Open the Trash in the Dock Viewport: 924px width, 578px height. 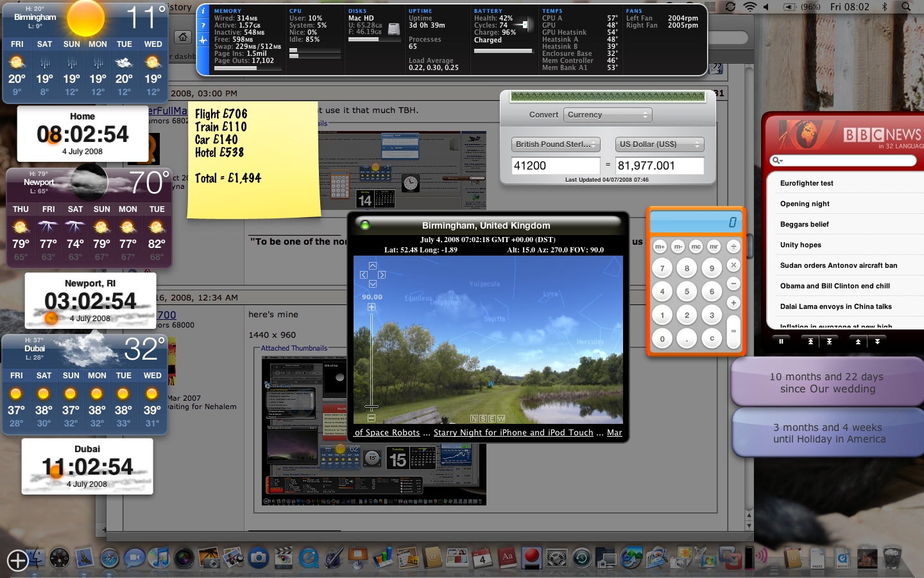point(893,557)
